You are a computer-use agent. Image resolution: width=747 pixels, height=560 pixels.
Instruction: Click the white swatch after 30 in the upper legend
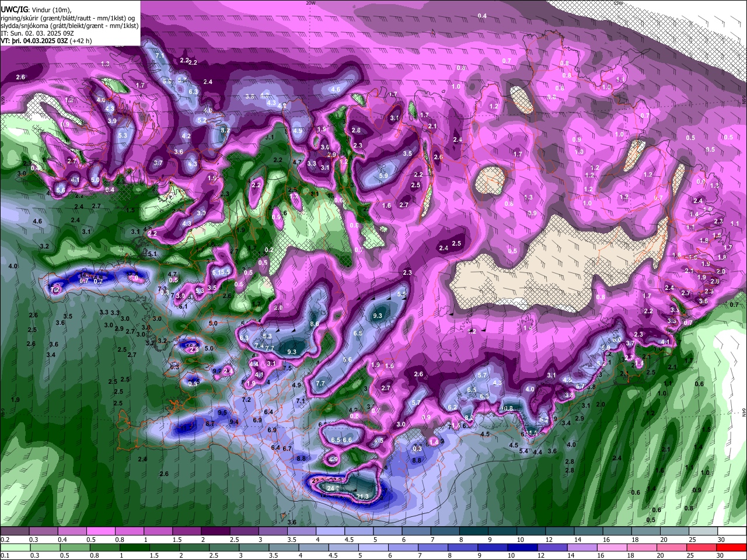click(x=732, y=531)
